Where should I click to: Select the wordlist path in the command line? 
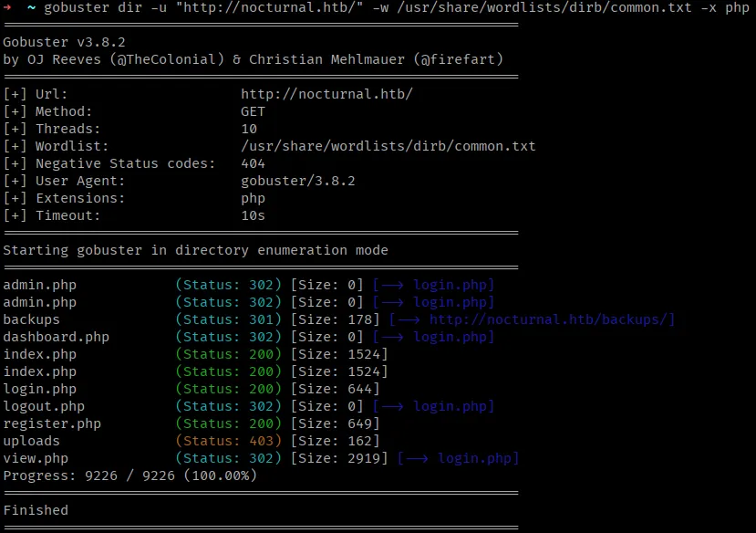544,7
